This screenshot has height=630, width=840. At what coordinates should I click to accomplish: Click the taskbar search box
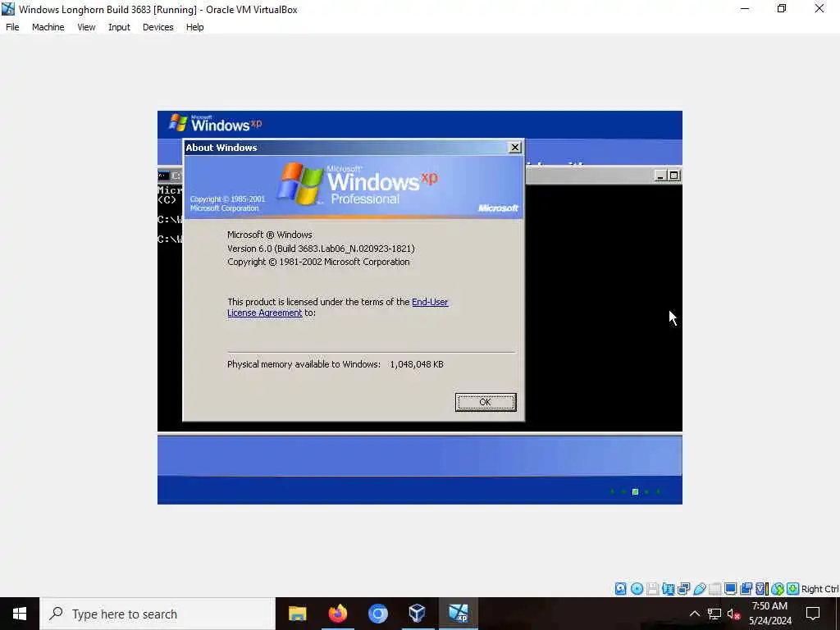[157, 614]
